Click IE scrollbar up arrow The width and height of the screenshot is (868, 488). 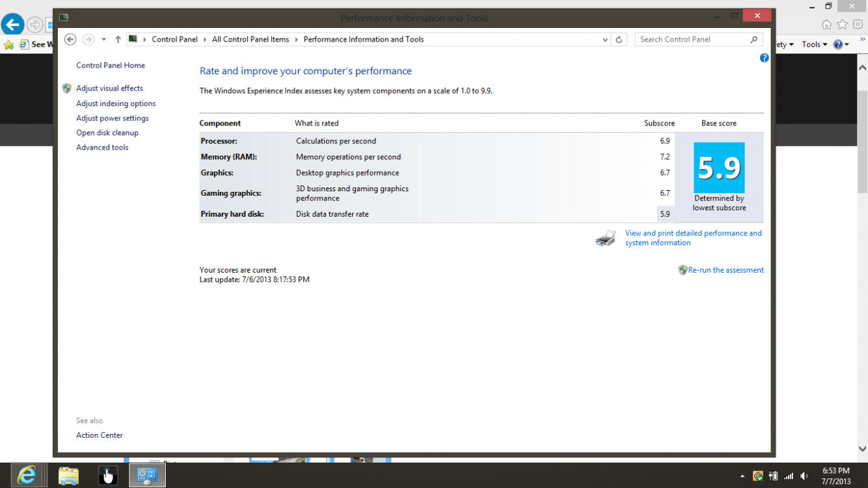[x=862, y=68]
